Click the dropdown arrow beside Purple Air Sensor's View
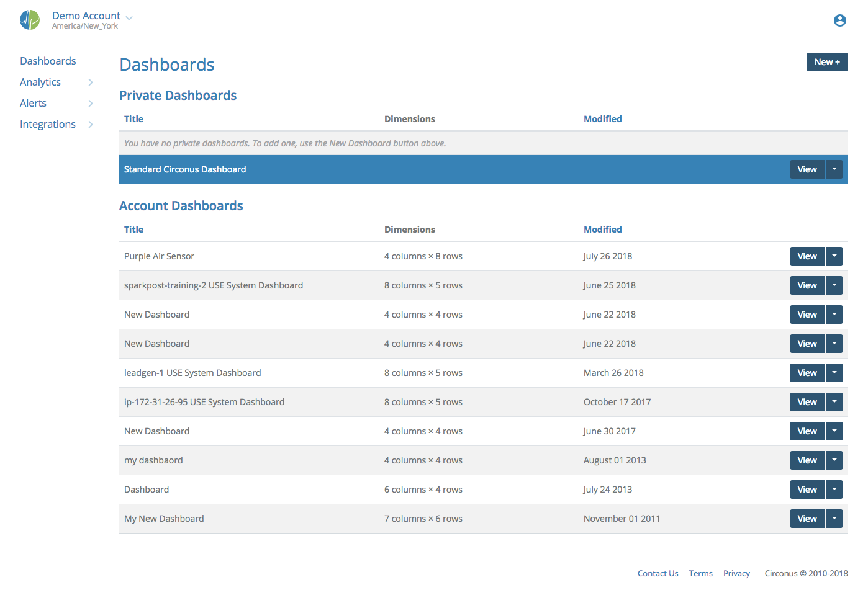 pos(834,256)
